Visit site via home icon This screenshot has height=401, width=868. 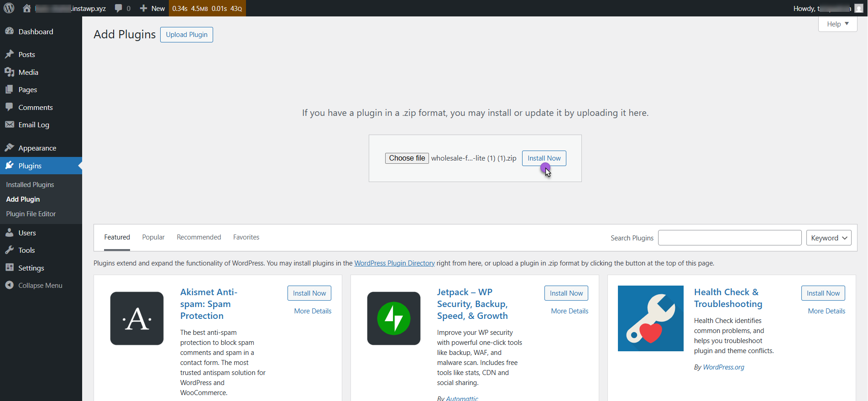(x=27, y=8)
